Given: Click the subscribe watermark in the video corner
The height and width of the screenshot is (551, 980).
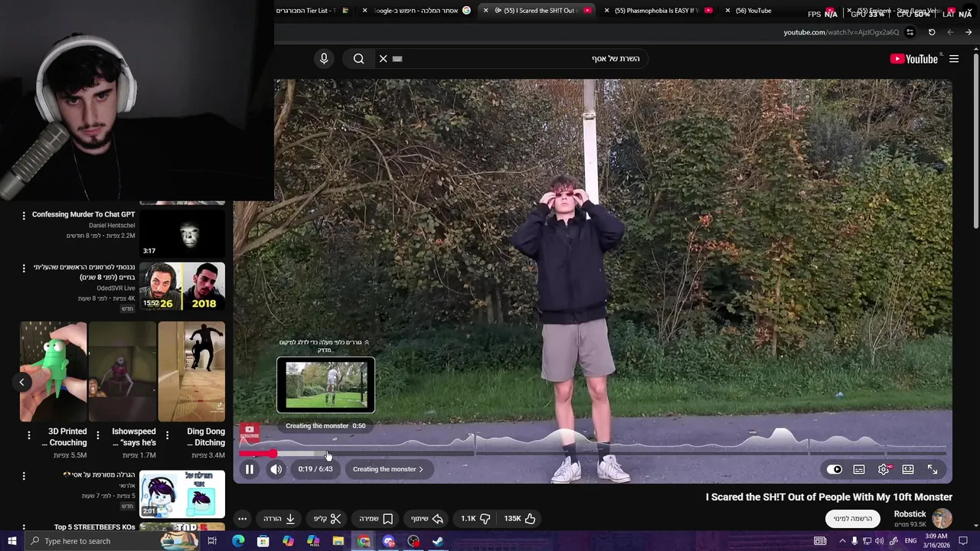Looking at the screenshot, I should coord(250,432).
